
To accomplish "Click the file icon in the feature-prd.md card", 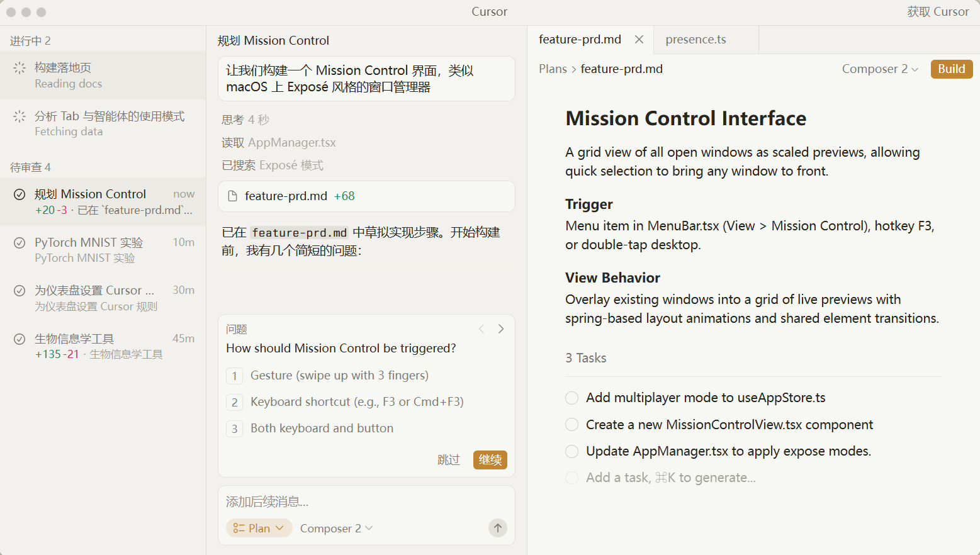I will tap(232, 196).
